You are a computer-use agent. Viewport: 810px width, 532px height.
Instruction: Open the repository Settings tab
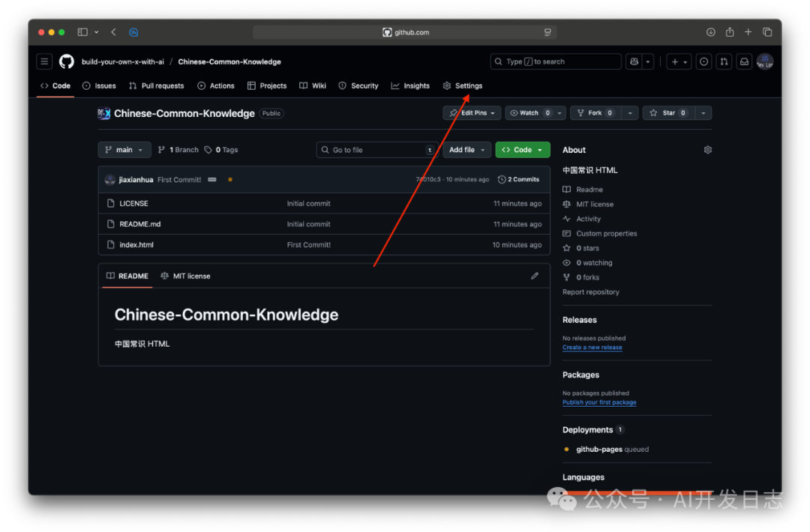tap(463, 85)
